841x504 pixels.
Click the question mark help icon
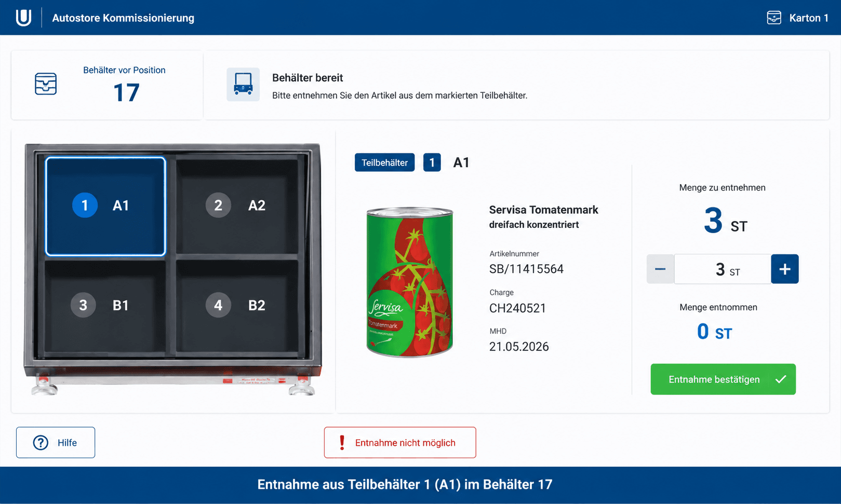(41, 443)
